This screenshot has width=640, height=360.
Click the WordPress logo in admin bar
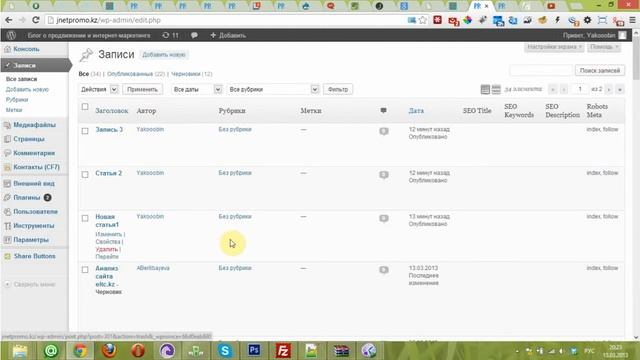click(x=11, y=36)
